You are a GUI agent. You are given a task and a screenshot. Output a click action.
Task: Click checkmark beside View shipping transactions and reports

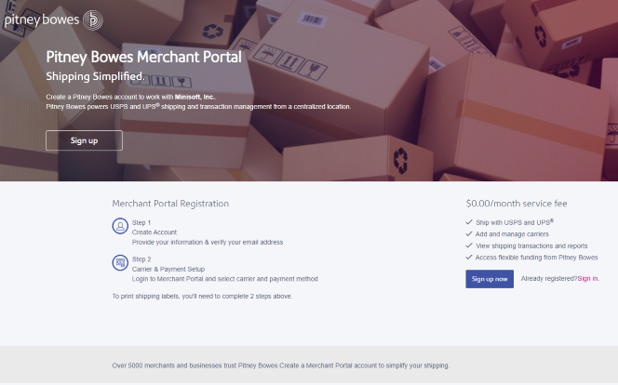[x=469, y=246]
